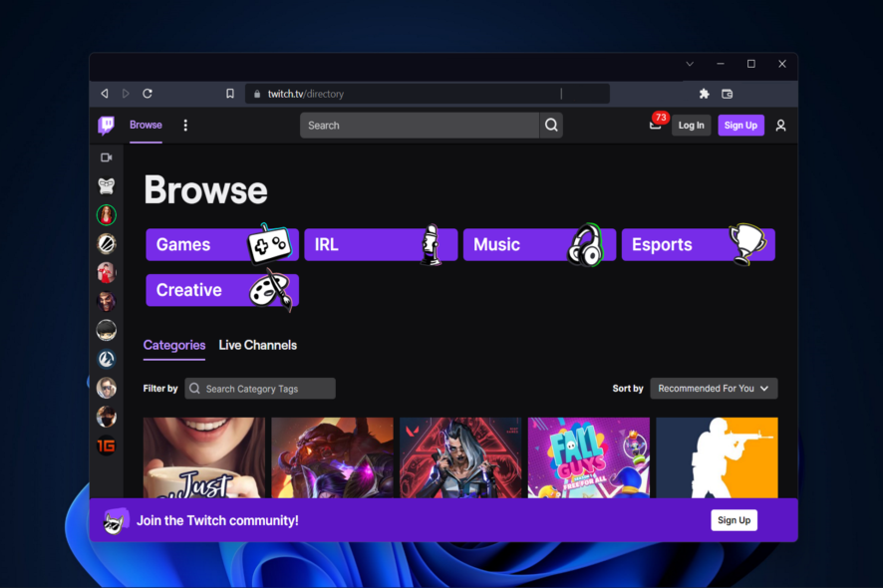Open the bearded man avatar channel
The image size is (883, 588).
click(x=106, y=301)
